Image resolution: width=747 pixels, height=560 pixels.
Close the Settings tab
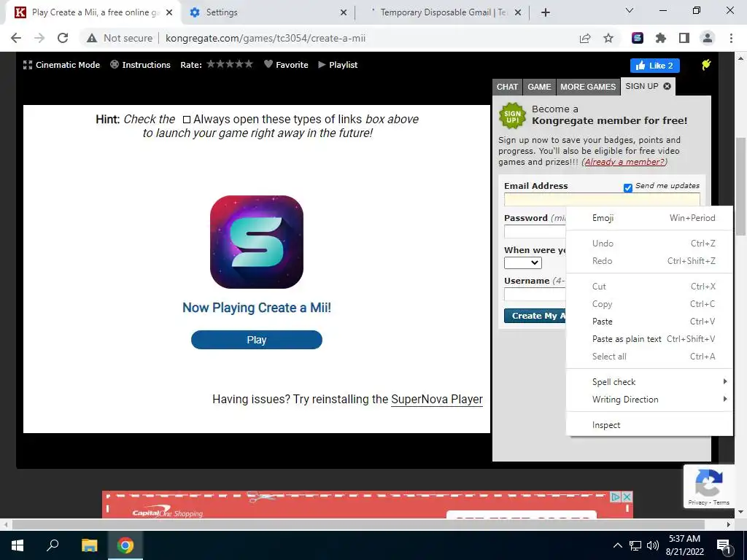click(344, 12)
